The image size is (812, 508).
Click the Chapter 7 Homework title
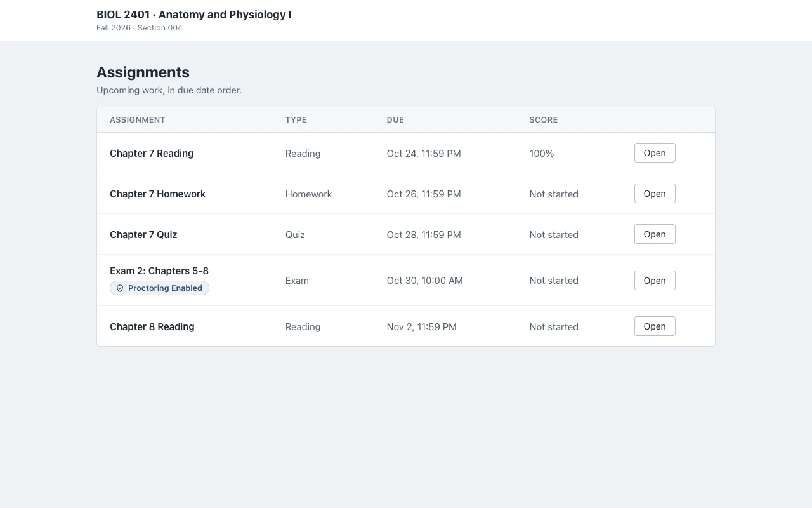157,194
